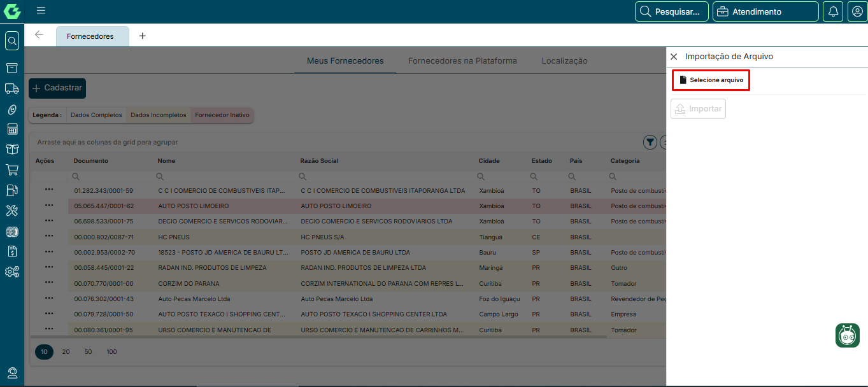Open the tire sidebar icon
The image size is (868, 387).
[x=12, y=232]
